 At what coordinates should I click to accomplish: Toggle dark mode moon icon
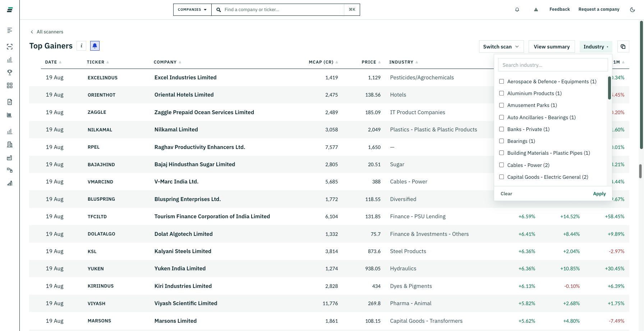tap(632, 10)
